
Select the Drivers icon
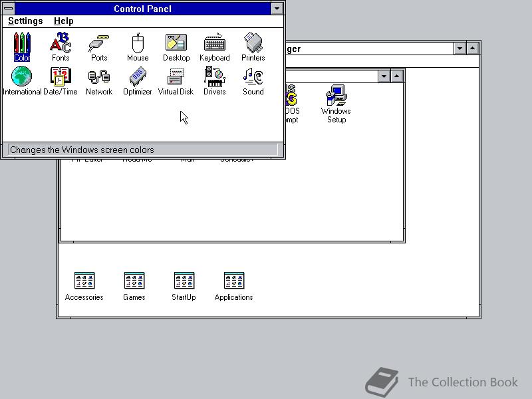click(x=214, y=81)
